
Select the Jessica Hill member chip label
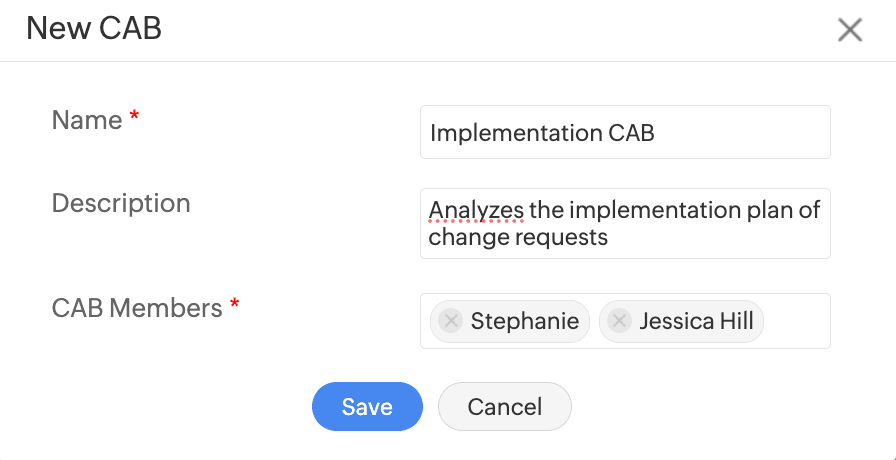[696, 321]
